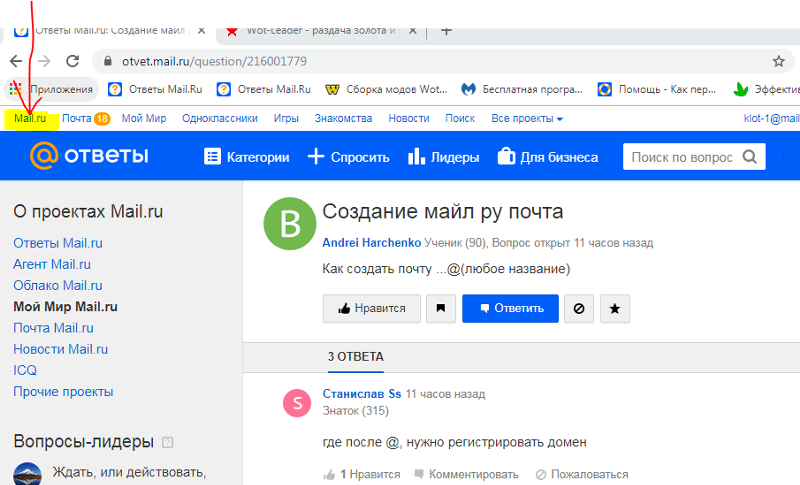800x485 pixels.
Task: Open the Эффектив bookmark with green icon
Action: 766,89
